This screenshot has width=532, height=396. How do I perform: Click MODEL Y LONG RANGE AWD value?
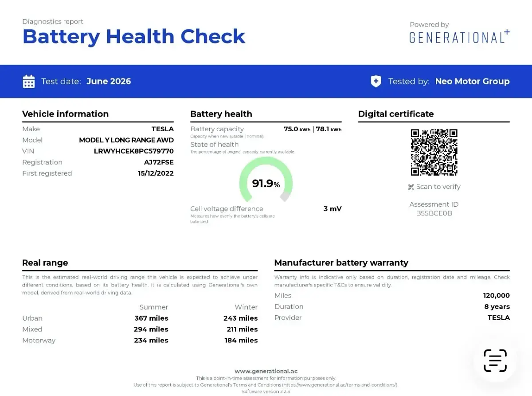126,140
